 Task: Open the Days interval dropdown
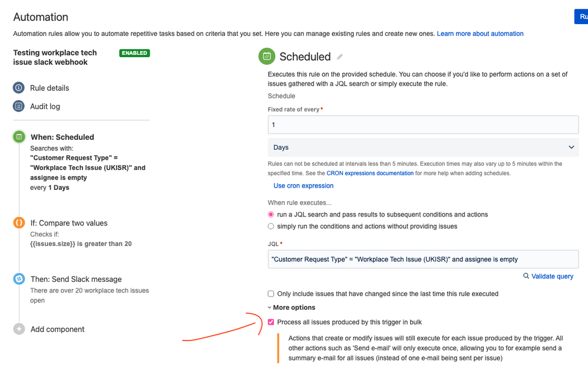click(x=423, y=147)
